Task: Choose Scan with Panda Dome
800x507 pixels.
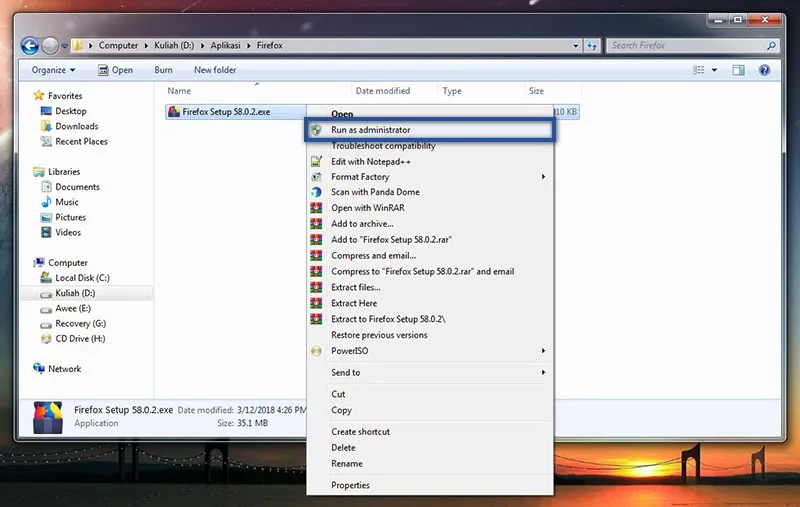Action: click(430, 192)
